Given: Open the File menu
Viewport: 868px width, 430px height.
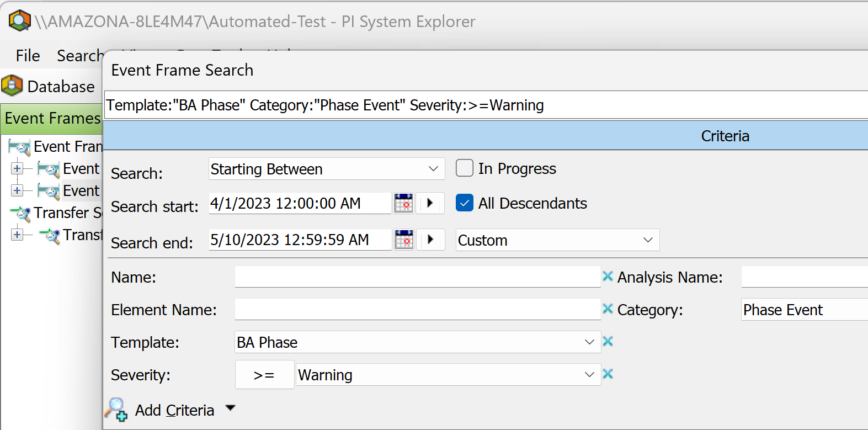Looking at the screenshot, I should point(28,56).
